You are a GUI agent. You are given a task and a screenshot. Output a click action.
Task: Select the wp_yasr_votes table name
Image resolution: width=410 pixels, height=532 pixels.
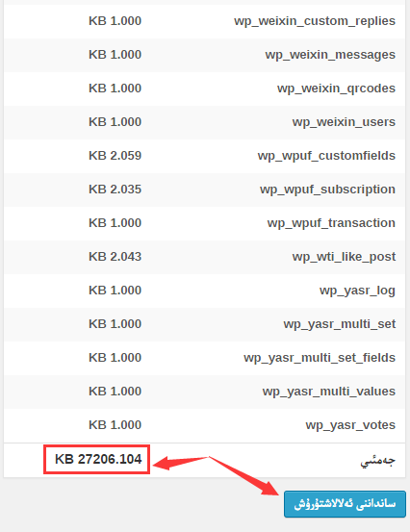tap(350, 425)
